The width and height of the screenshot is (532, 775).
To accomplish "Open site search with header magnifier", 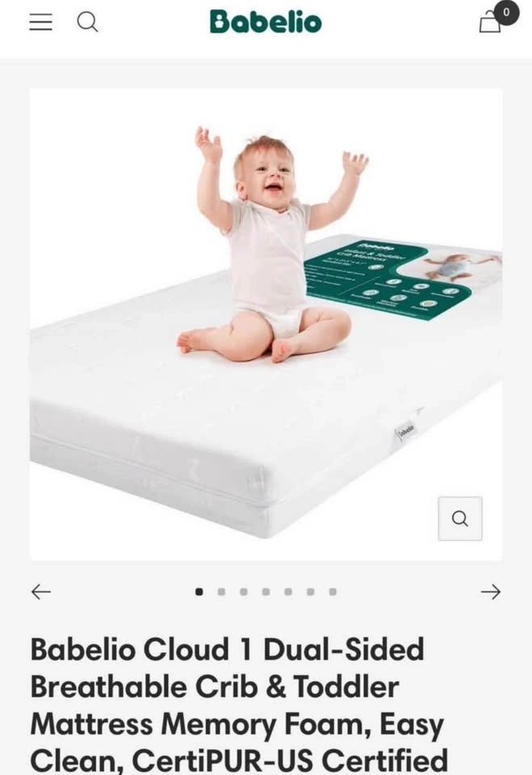I will [x=87, y=23].
